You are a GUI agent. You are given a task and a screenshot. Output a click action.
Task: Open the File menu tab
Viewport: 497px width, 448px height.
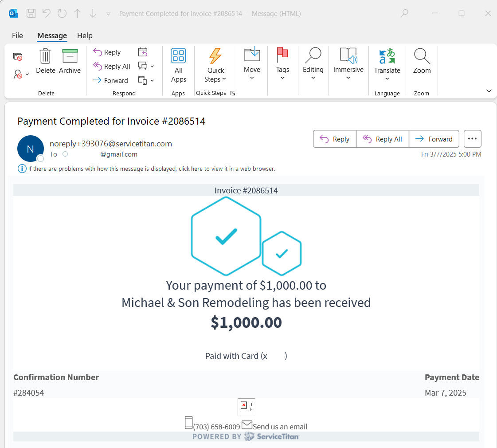17,35
